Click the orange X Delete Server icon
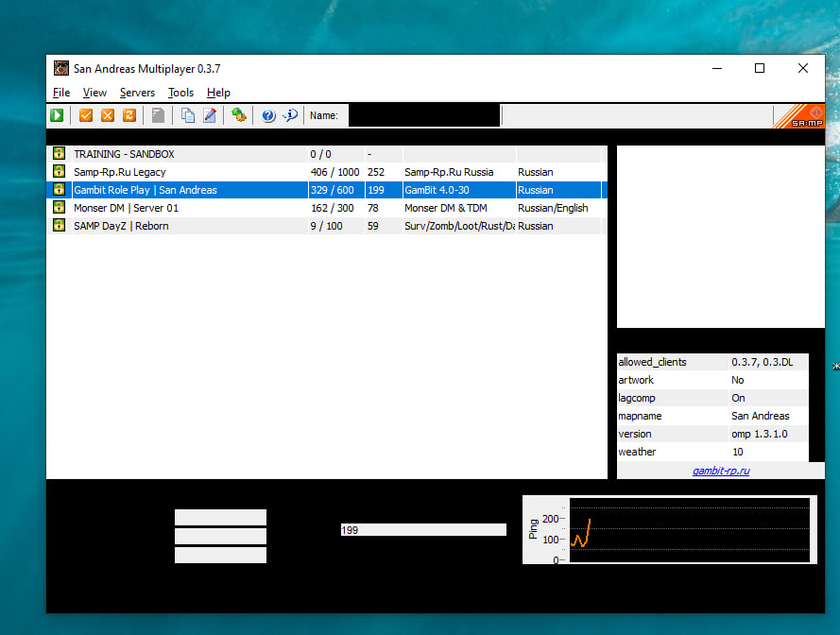 [x=108, y=115]
